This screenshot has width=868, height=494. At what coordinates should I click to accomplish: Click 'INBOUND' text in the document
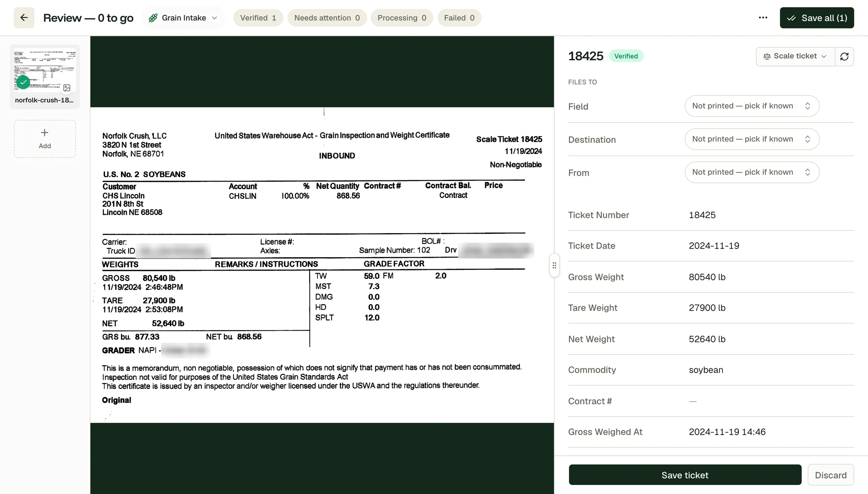click(x=337, y=156)
